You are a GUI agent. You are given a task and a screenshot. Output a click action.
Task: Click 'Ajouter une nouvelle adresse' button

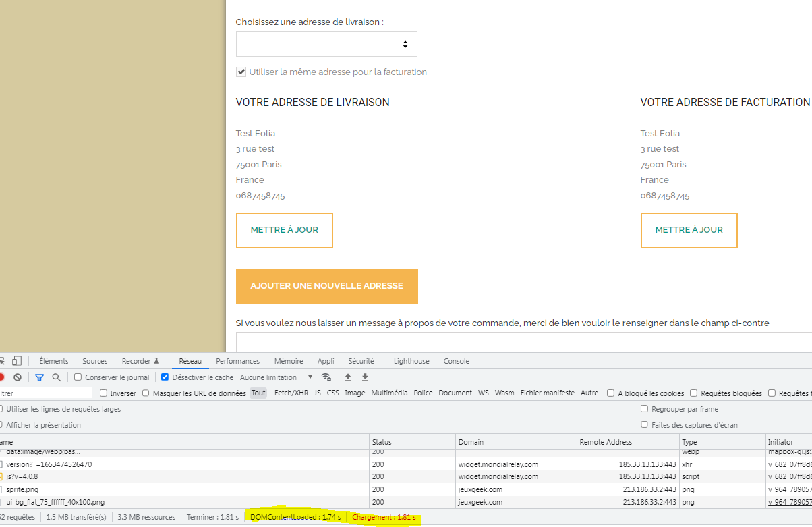[327, 286]
